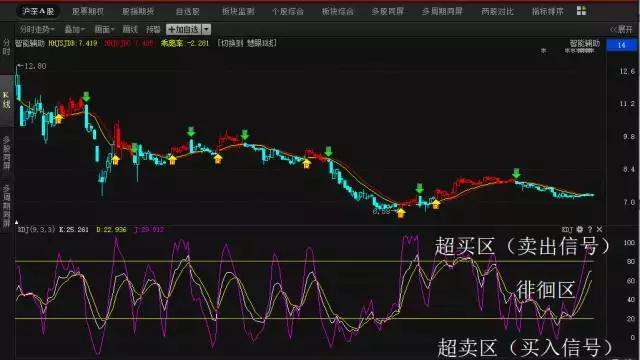Expand the small triangle above the KDJ label

(16, 222)
